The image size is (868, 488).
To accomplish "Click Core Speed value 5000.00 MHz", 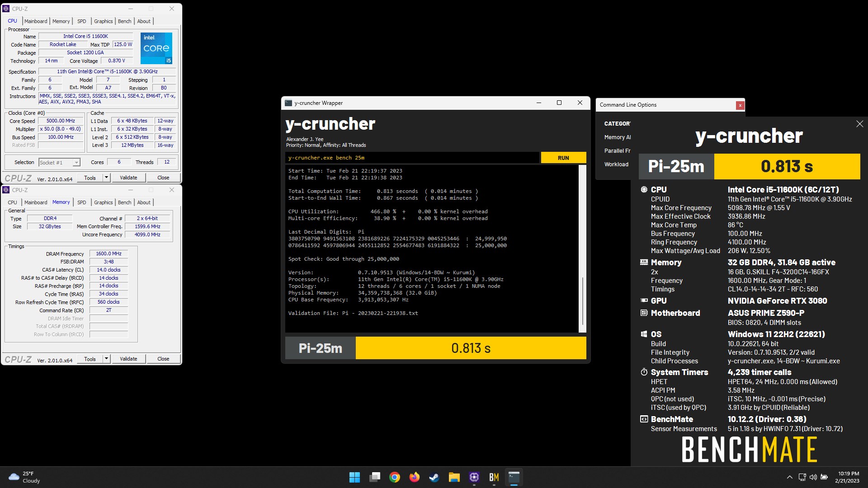I will click(61, 121).
